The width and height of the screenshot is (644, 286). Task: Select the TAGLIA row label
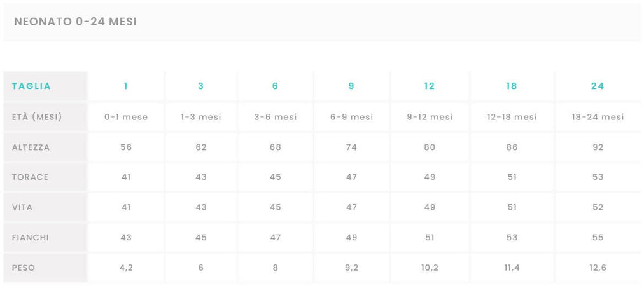pos(31,86)
